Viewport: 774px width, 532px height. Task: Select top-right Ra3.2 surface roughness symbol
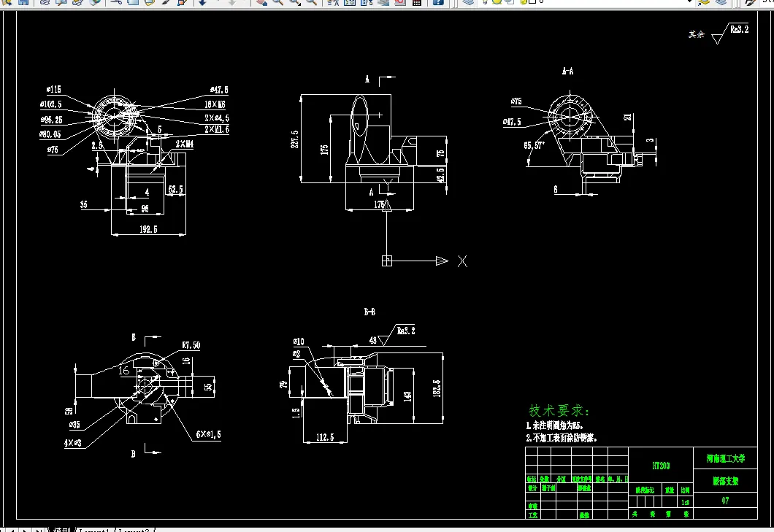coord(731,33)
